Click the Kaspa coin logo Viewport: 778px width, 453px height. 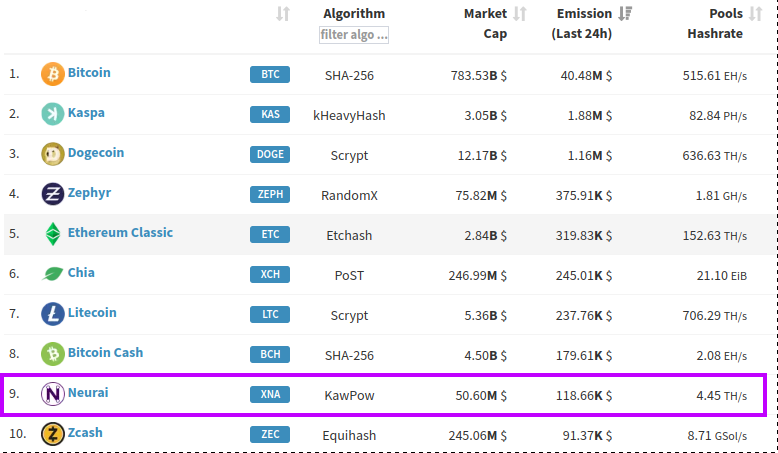point(53,114)
